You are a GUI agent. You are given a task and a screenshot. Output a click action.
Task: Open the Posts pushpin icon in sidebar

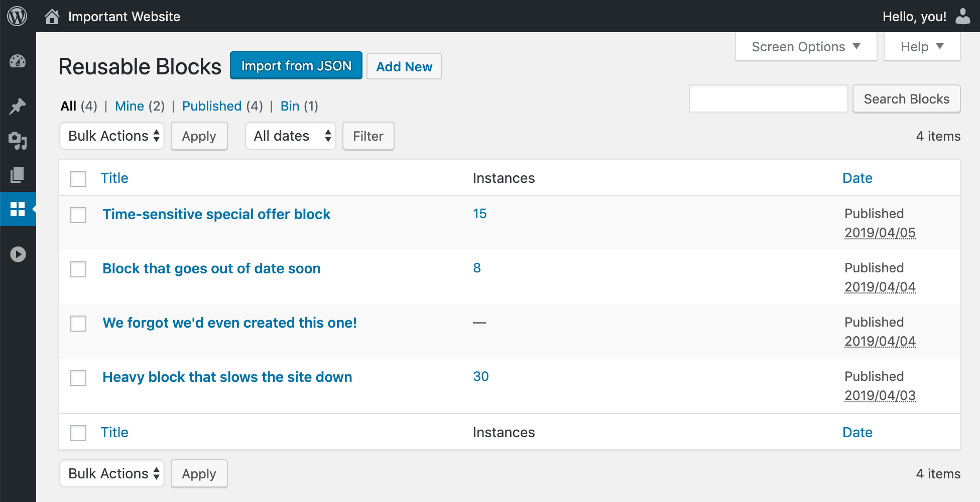point(18,106)
